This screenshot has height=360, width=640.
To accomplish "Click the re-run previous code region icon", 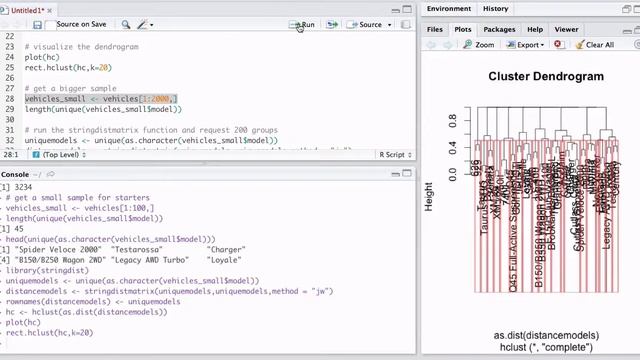I will pos(332,24).
